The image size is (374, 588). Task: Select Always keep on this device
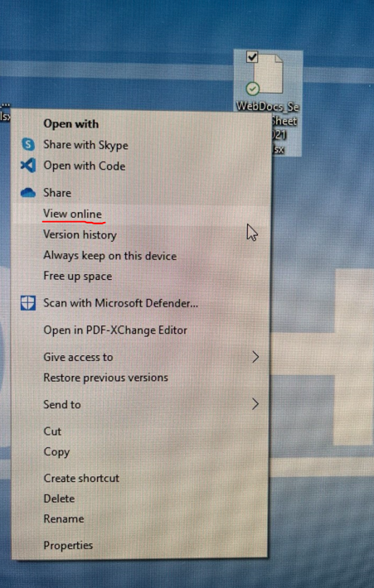point(110,256)
